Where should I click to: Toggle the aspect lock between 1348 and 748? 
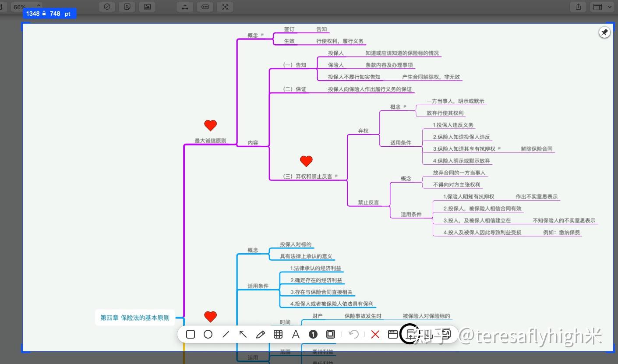(x=44, y=14)
